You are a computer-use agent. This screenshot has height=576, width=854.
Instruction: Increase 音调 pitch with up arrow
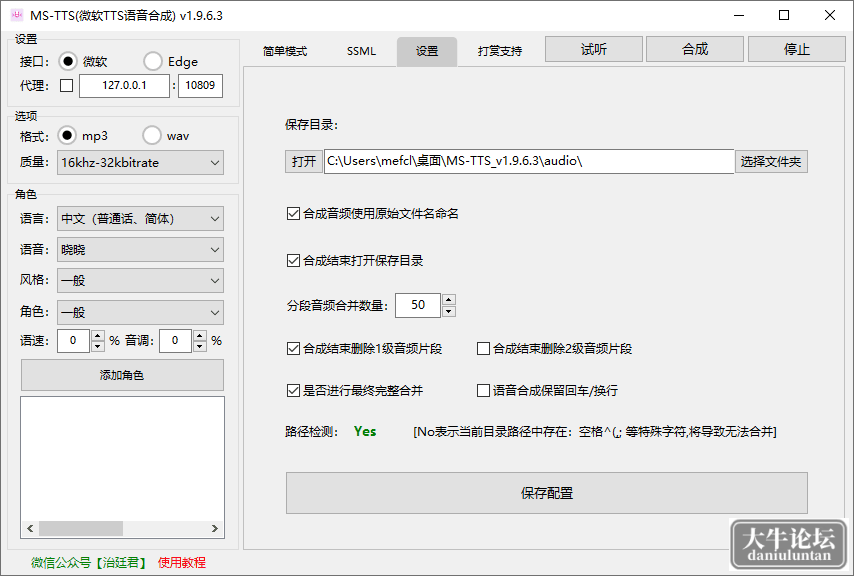pyautogui.click(x=200, y=335)
